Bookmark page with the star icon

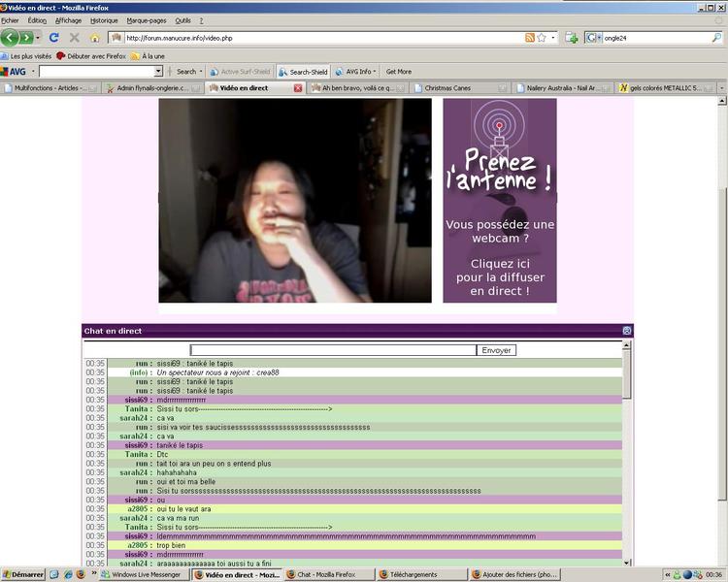[542, 38]
